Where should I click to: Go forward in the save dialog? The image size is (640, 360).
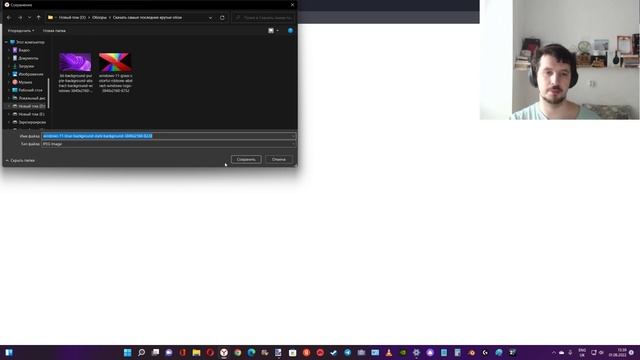point(20,18)
